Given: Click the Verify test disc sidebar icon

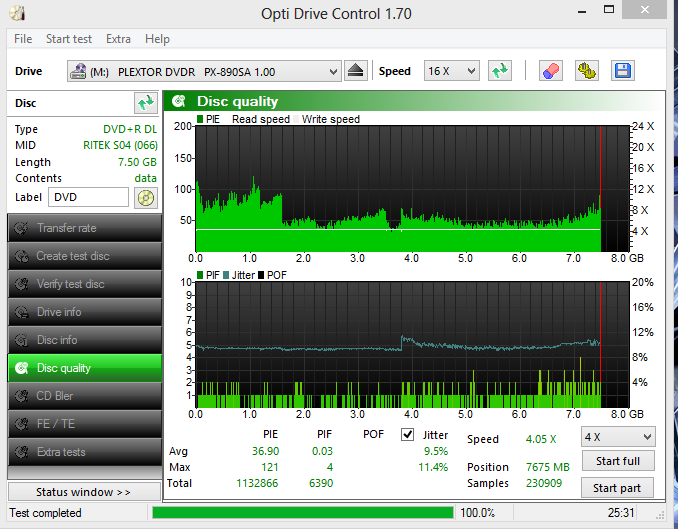Looking at the screenshot, I should [x=21, y=284].
